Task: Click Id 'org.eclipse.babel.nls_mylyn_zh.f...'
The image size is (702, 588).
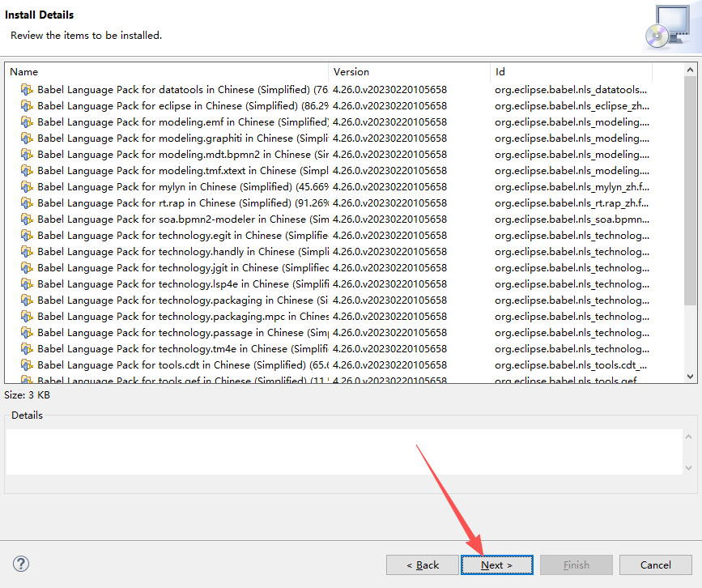Action: coord(572,187)
